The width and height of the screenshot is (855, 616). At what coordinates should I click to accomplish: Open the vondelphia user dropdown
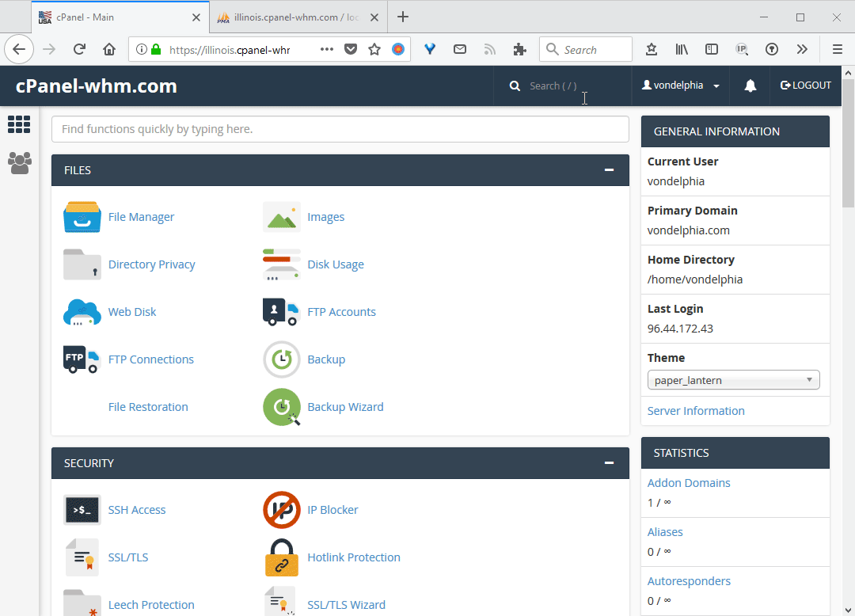click(681, 86)
